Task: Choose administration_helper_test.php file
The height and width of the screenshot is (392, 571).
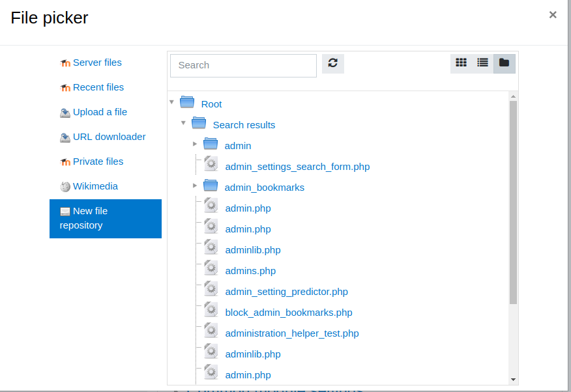Action: (292, 333)
